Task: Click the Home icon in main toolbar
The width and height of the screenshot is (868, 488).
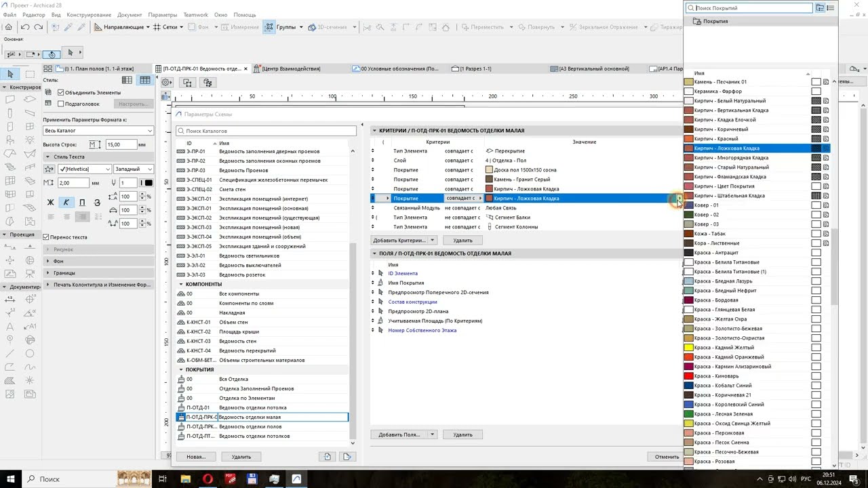Action: click(x=9, y=27)
